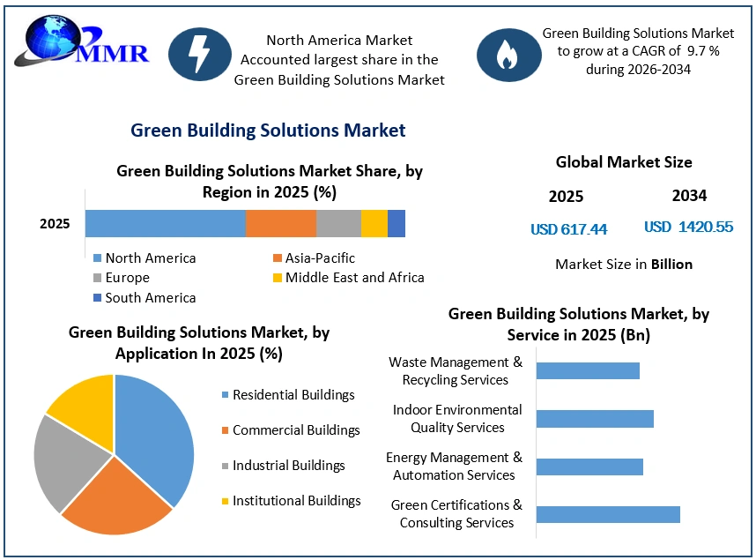Click the 'Residential Buildings' legend label
Screen dimensions: 756x560
point(293,395)
